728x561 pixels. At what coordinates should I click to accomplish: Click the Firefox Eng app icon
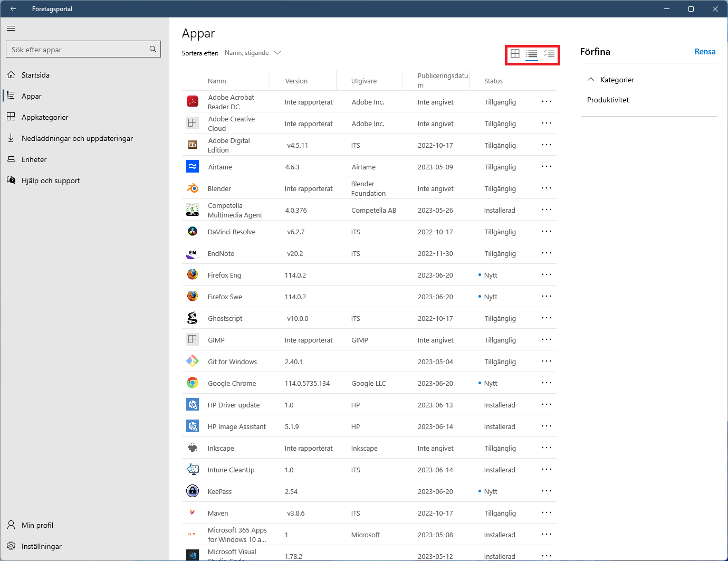(x=193, y=274)
